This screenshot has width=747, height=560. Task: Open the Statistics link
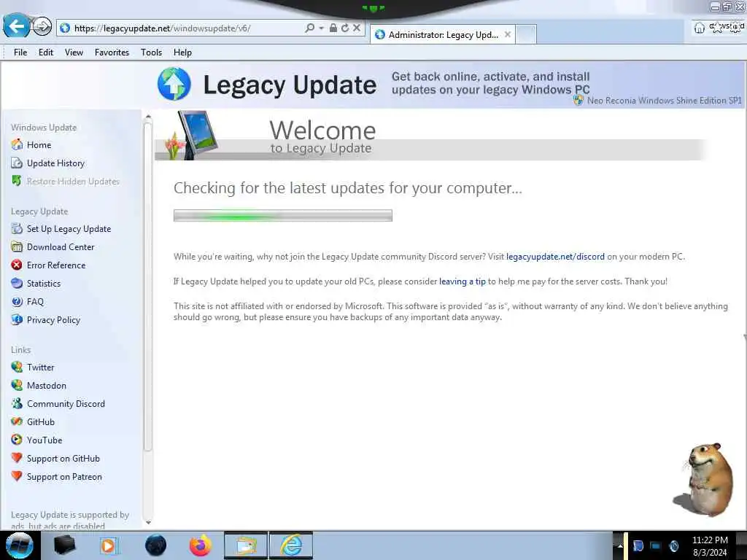(44, 284)
